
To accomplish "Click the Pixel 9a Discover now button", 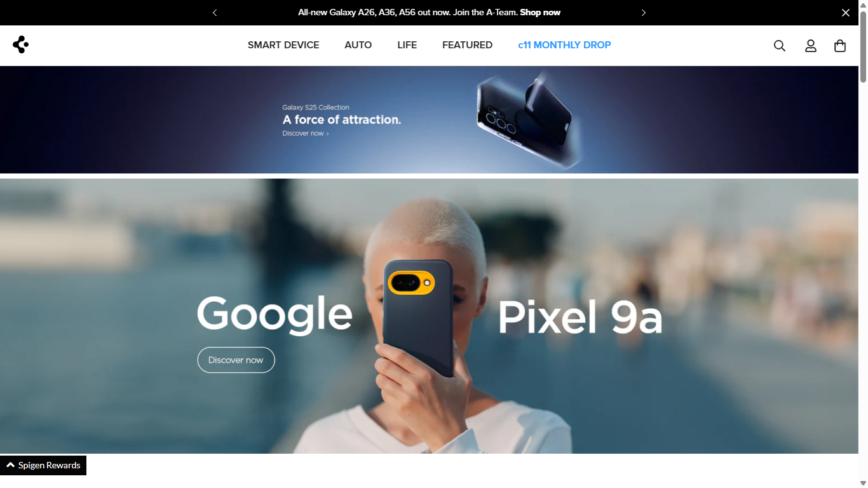I will [x=236, y=360].
